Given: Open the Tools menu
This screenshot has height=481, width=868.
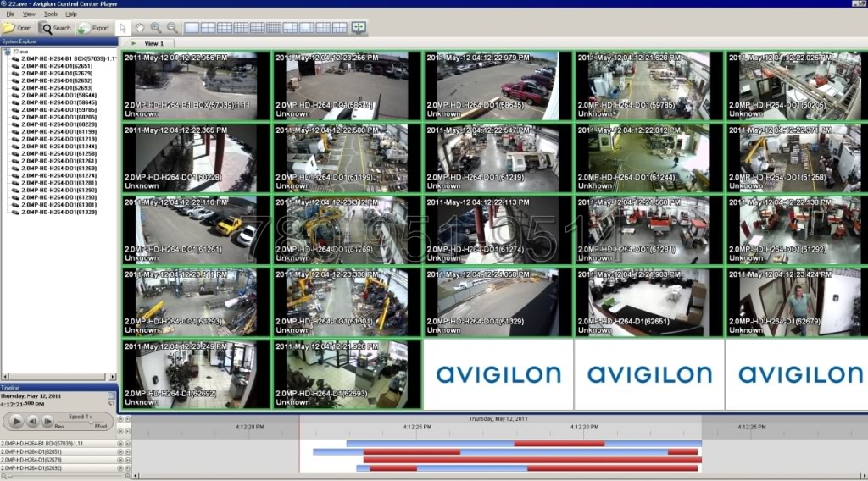Looking at the screenshot, I should coord(51,14).
